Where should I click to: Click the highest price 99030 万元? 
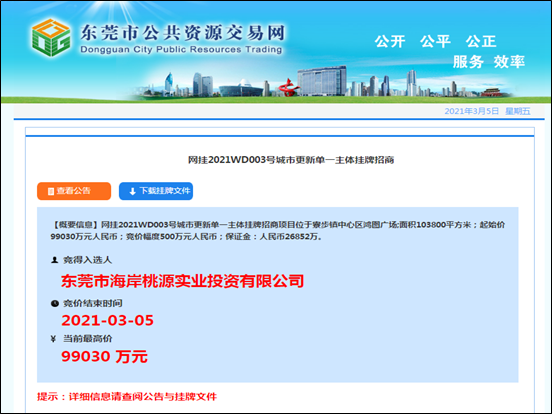point(104,357)
